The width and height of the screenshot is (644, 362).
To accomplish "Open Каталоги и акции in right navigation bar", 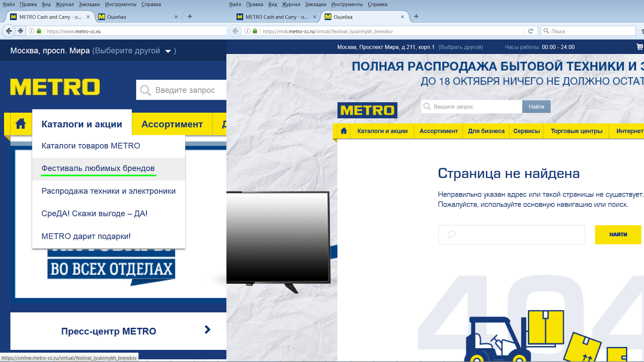I will [382, 131].
